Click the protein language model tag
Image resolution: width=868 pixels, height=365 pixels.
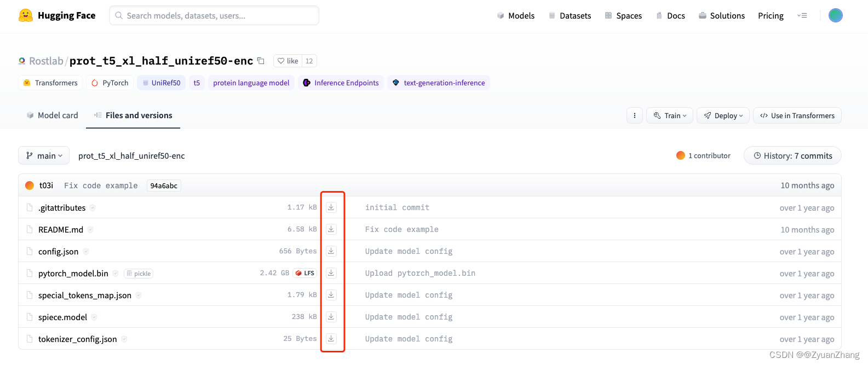[251, 83]
